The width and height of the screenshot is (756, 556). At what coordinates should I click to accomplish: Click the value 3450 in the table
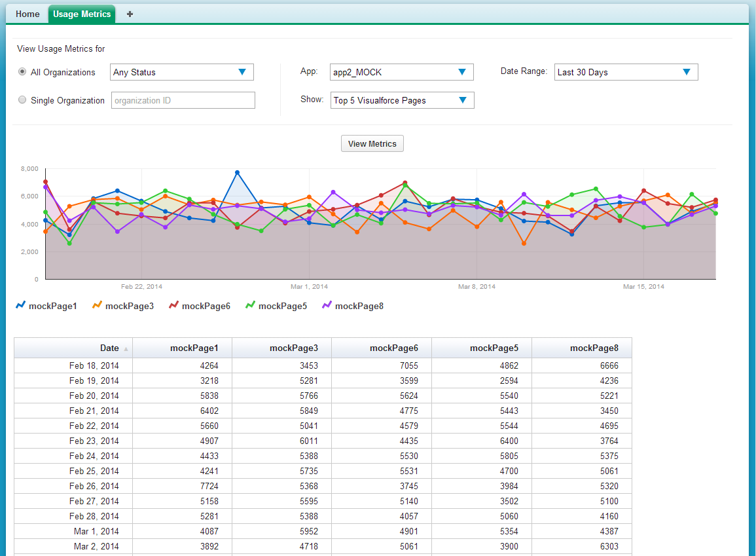(609, 411)
